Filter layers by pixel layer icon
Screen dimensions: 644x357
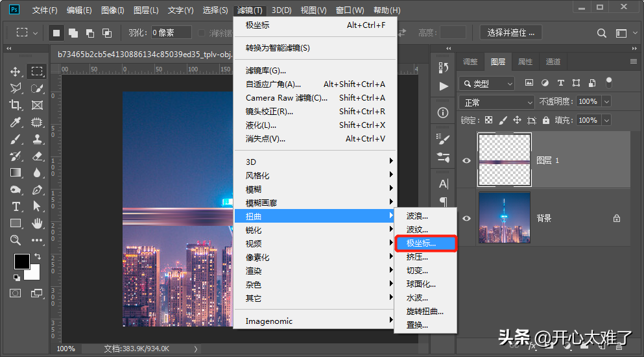pos(529,83)
